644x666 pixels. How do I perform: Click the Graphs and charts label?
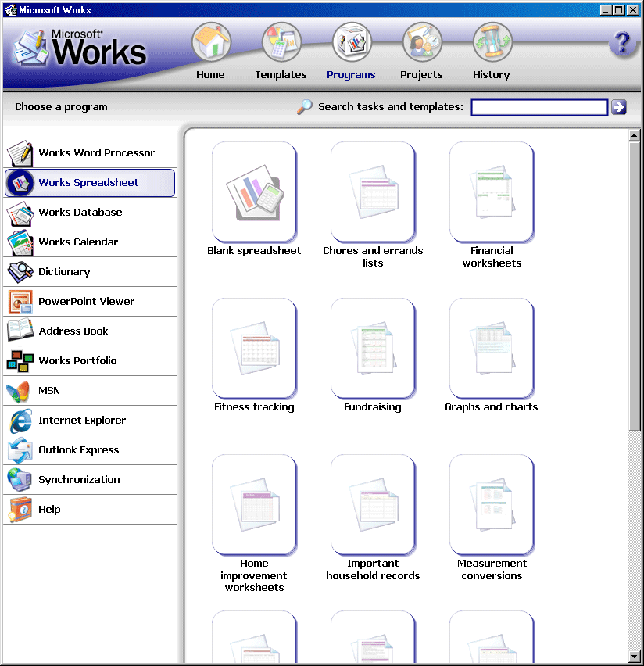click(x=492, y=407)
